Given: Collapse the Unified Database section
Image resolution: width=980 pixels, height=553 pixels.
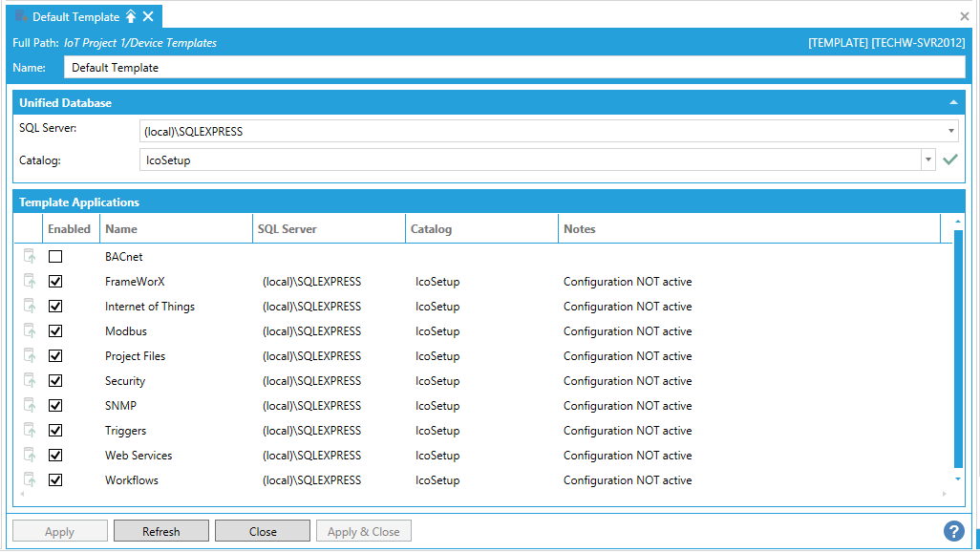Looking at the screenshot, I should [x=952, y=102].
